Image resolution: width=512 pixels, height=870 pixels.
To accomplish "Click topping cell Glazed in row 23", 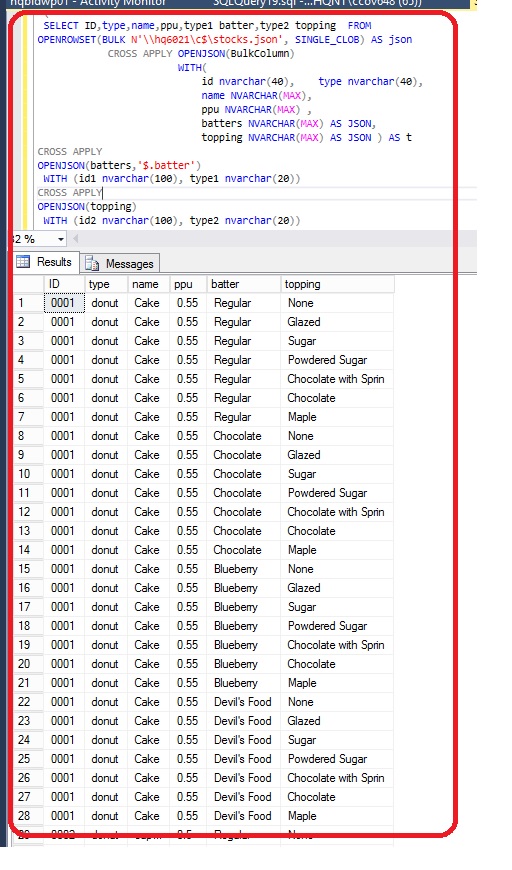I will click(x=337, y=721).
